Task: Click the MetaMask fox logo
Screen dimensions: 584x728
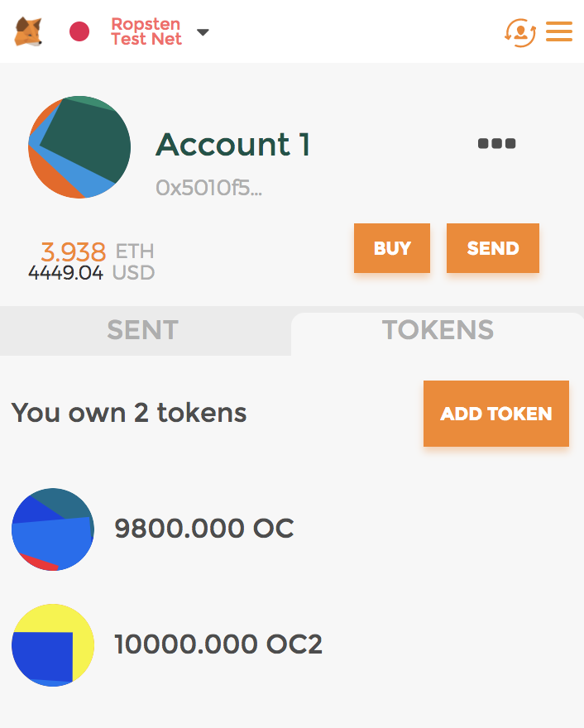Action: 28,31
